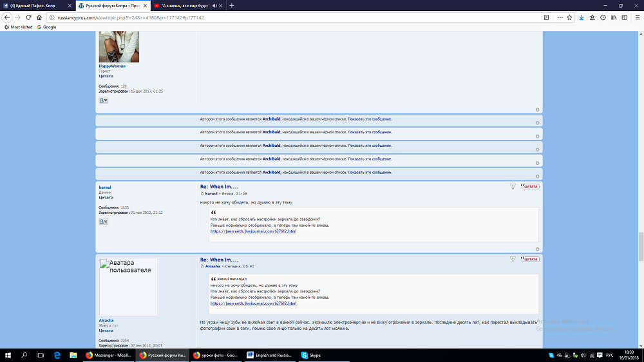Viewport: 644px width, 362px height.
Task: Show the first hidden Archibald message
Action: [x=370, y=119]
